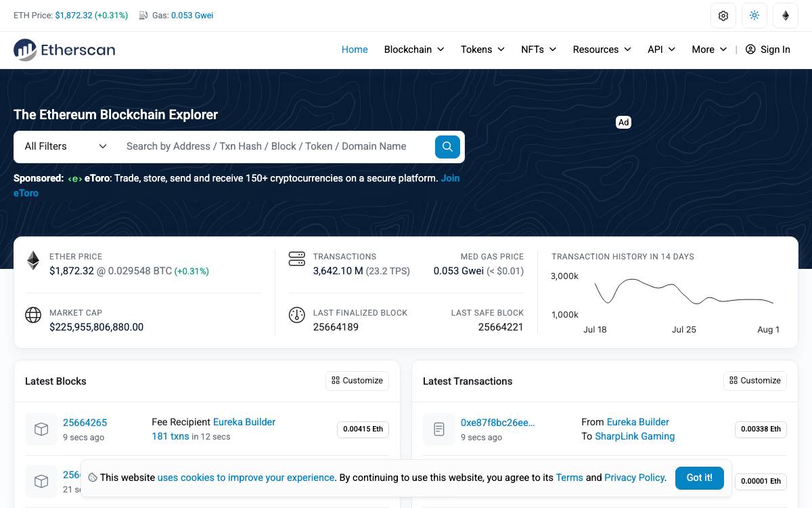Click the 0.00415 Eth block reward badge

(x=363, y=429)
